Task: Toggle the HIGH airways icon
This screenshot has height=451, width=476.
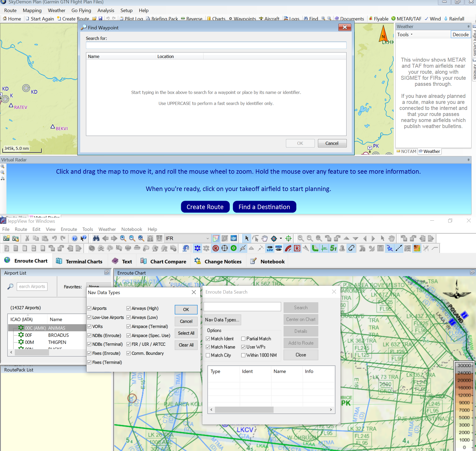Action: pos(279,248)
